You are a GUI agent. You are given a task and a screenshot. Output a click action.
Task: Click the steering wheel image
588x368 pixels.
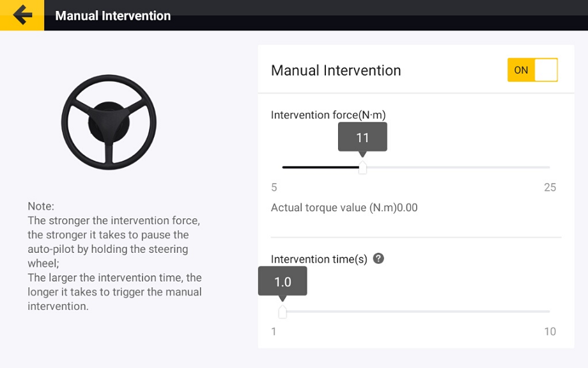tap(109, 122)
